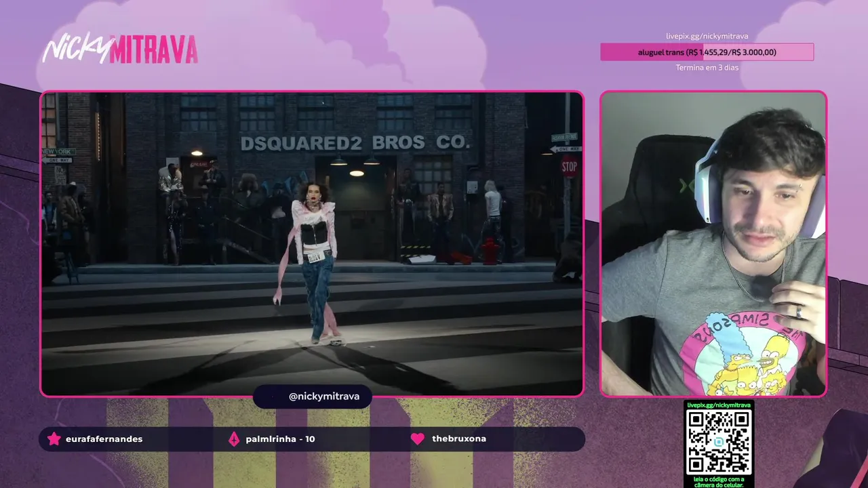Click the bits gem icon beside palmlrinha
The height and width of the screenshot is (488, 868).
pos(234,439)
